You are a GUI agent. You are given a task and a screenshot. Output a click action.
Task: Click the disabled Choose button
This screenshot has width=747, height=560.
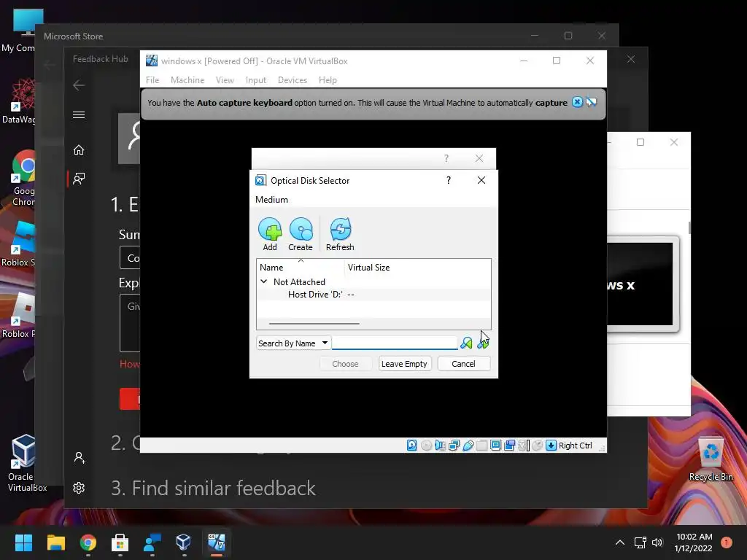coord(345,364)
